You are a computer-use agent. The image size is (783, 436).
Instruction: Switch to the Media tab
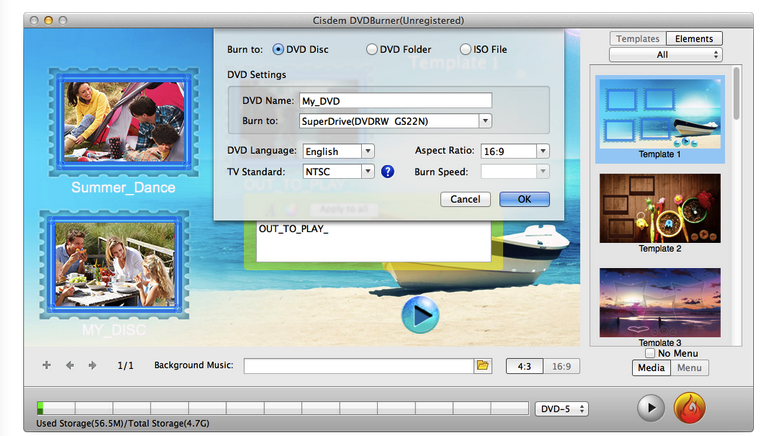[651, 368]
